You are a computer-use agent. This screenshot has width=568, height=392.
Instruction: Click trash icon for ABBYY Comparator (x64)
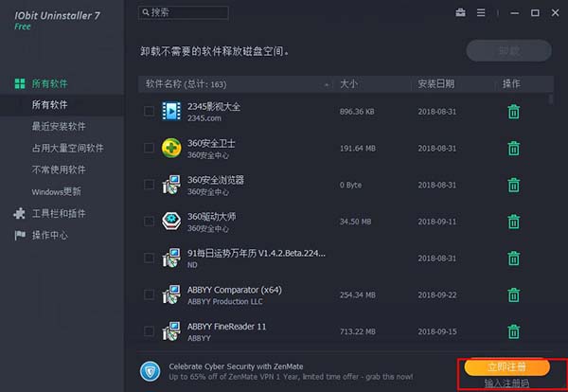(x=513, y=294)
